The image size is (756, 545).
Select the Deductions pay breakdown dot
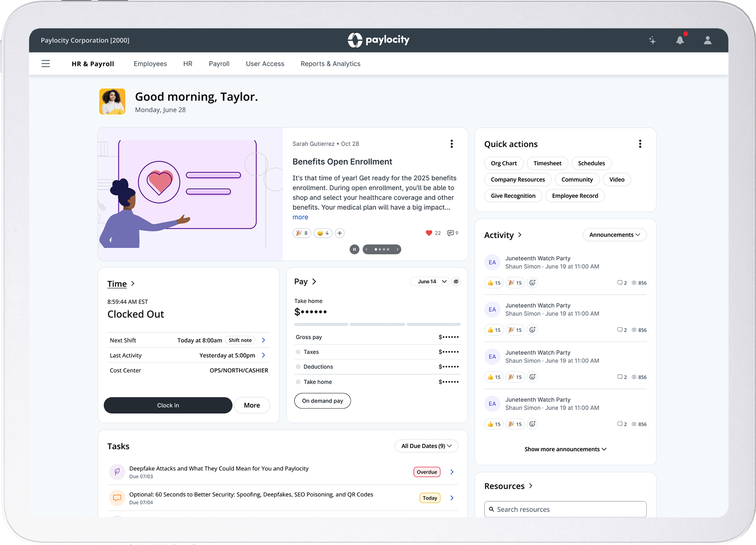[298, 367]
